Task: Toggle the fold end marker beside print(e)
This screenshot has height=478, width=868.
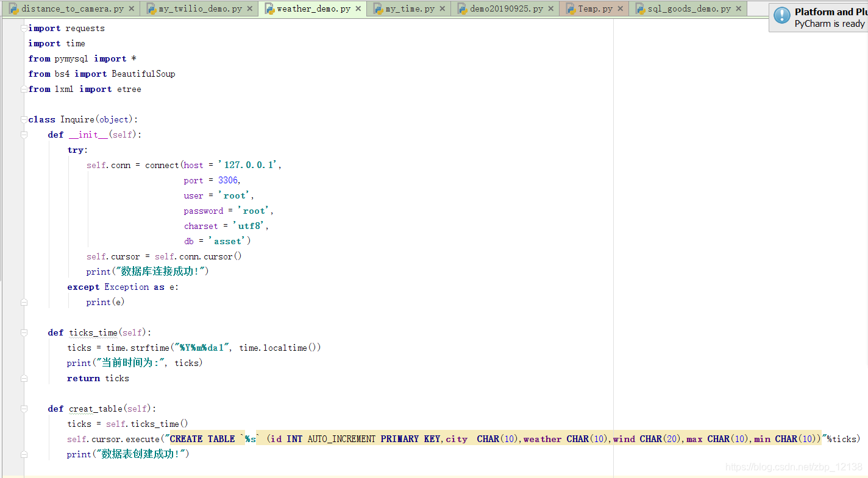Action: pyautogui.click(x=24, y=302)
